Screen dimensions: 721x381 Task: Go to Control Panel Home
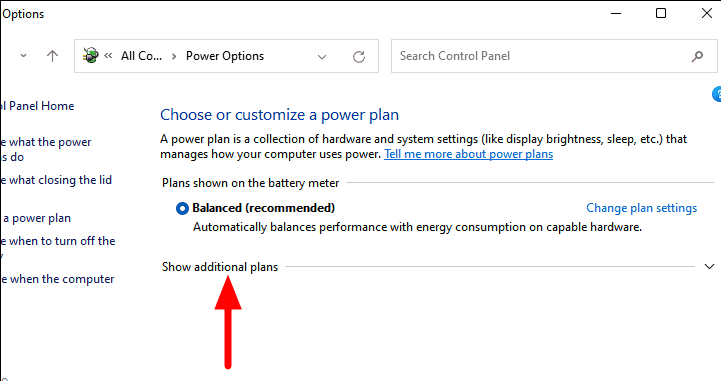coord(37,106)
